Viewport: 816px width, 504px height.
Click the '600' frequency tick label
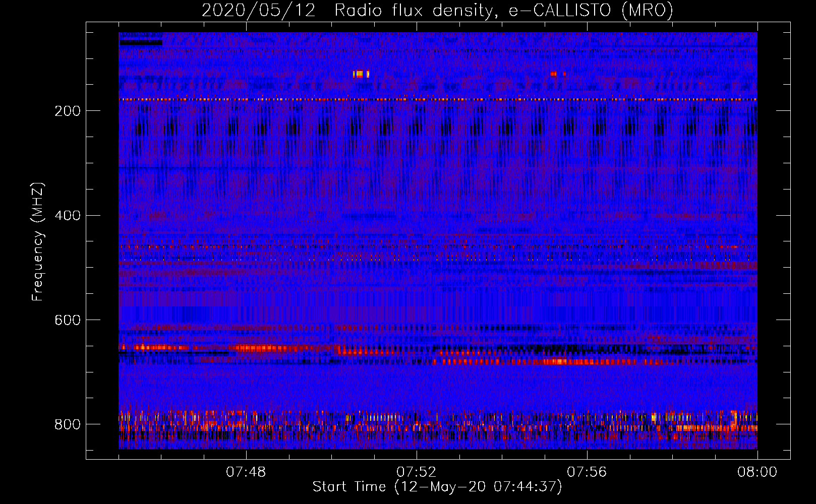[68, 321]
